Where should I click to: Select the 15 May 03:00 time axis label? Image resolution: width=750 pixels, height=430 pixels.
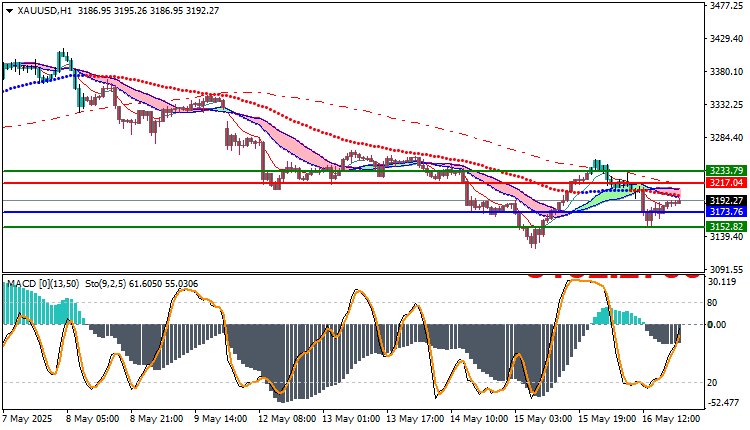click(x=543, y=419)
